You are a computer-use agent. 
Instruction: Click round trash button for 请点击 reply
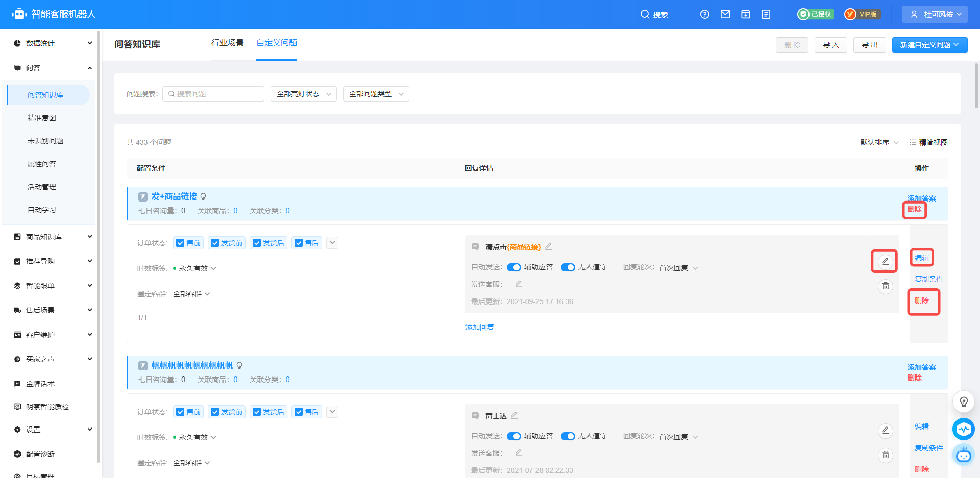coord(885,286)
